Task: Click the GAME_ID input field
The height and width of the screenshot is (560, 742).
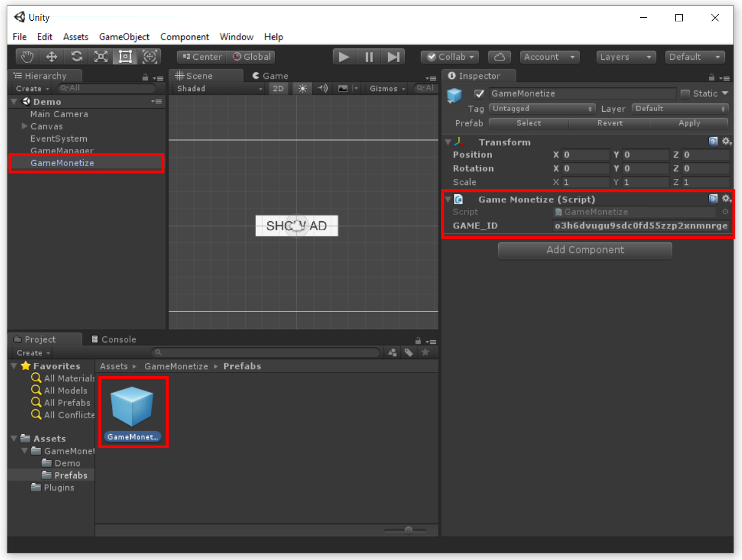Action: (641, 226)
